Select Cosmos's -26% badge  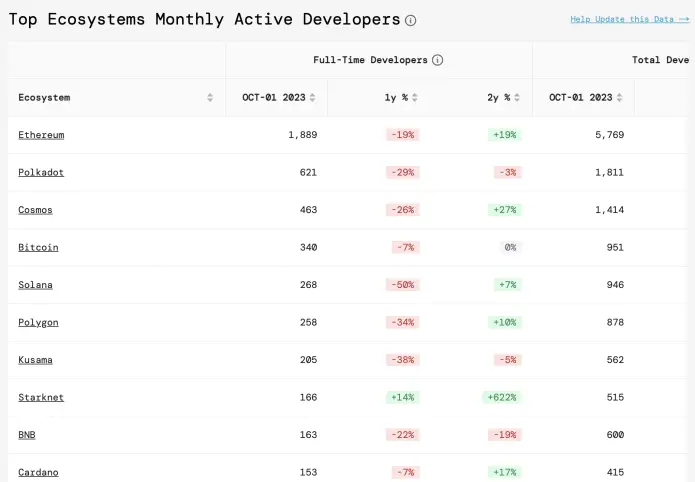[402, 210]
